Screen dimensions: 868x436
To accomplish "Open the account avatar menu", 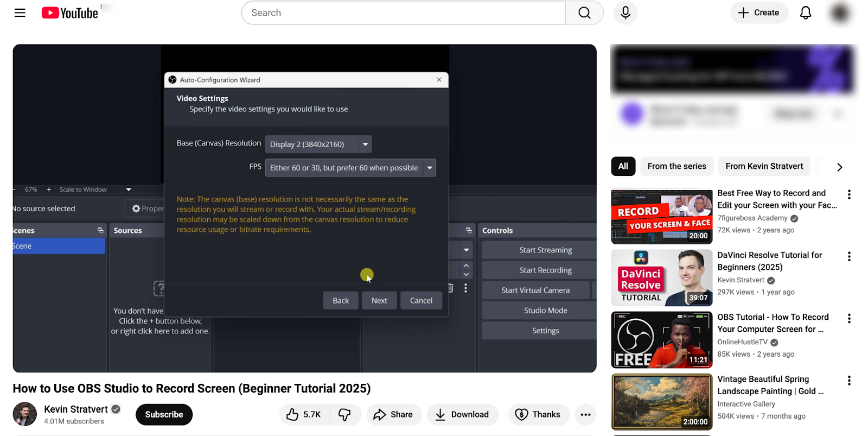I will tap(840, 12).
